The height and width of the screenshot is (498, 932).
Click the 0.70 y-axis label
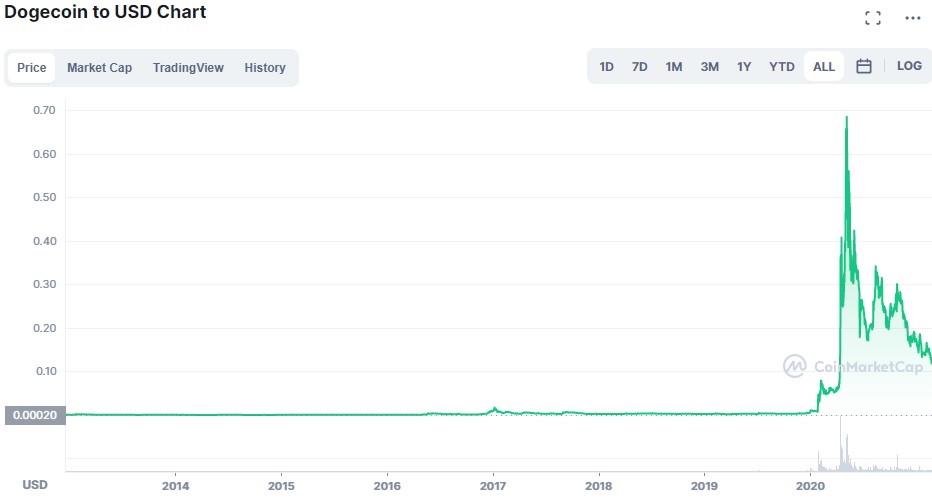44,110
